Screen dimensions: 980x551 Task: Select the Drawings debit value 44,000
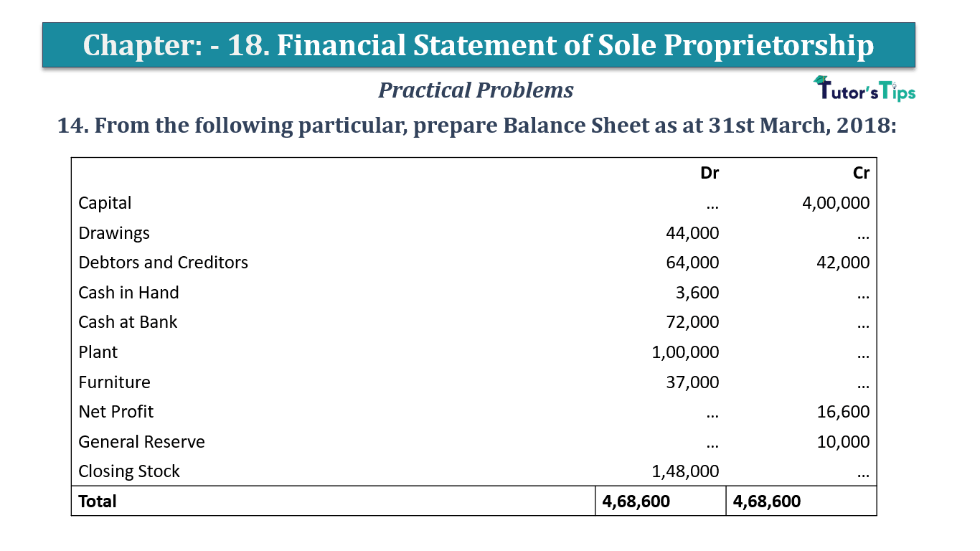click(x=692, y=233)
